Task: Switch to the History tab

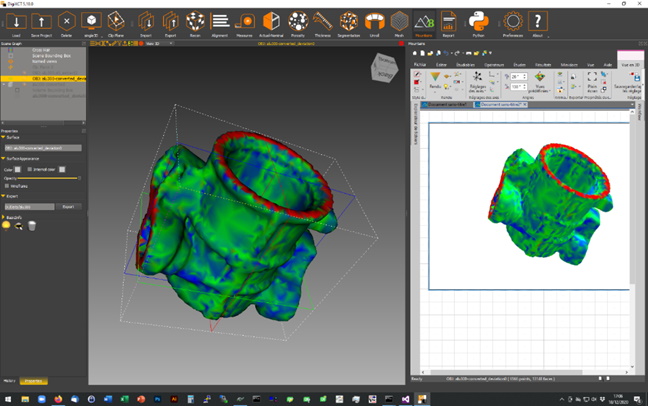Action: (9, 381)
